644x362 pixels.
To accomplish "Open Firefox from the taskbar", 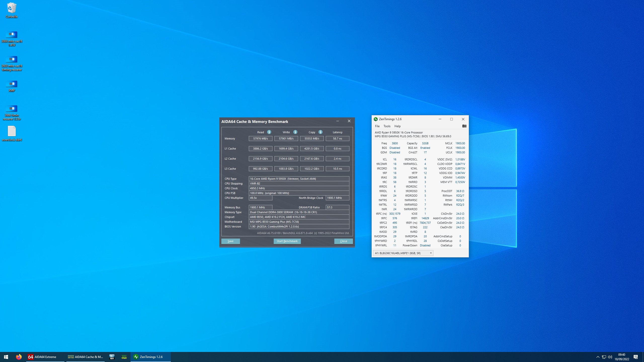I will 19,357.
